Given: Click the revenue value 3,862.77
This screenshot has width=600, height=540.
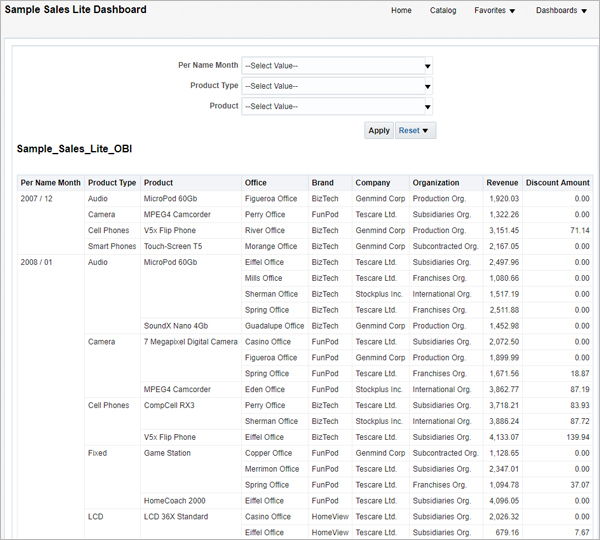Looking at the screenshot, I should click(504, 390).
